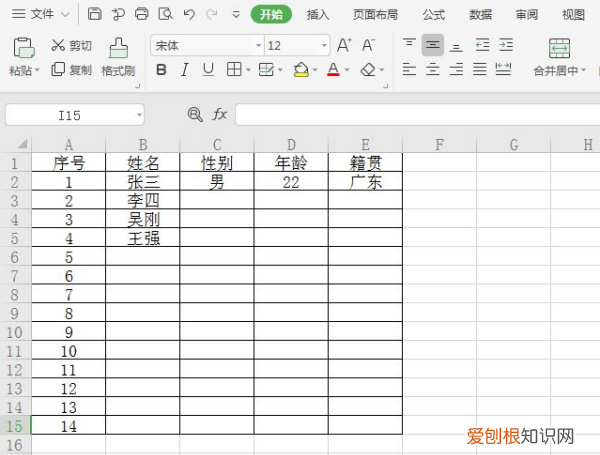Click the Redo arrow
The height and width of the screenshot is (455, 600).
[212, 15]
